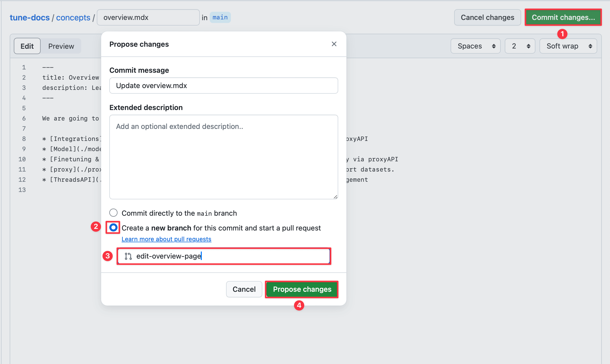
Task: Click the git branch icon in name field
Action: (128, 256)
